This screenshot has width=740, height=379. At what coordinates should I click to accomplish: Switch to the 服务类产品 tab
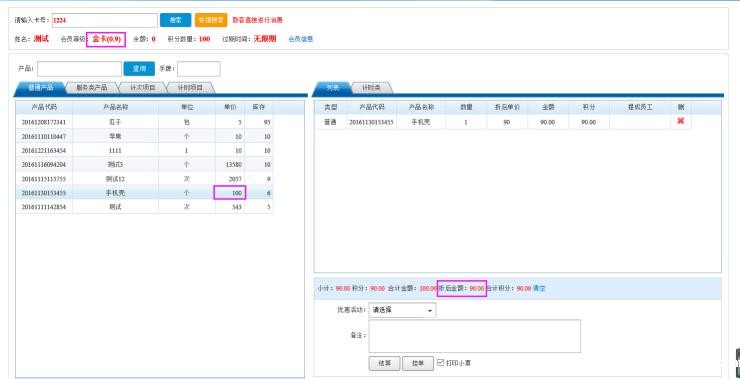coord(92,88)
